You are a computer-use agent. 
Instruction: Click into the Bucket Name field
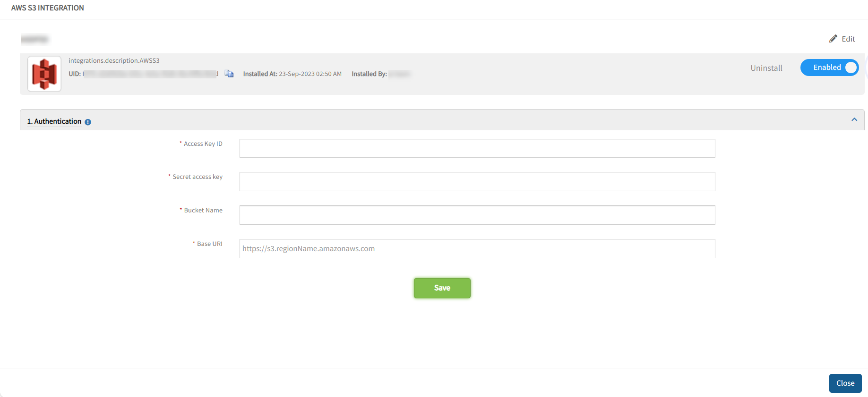[x=477, y=215]
